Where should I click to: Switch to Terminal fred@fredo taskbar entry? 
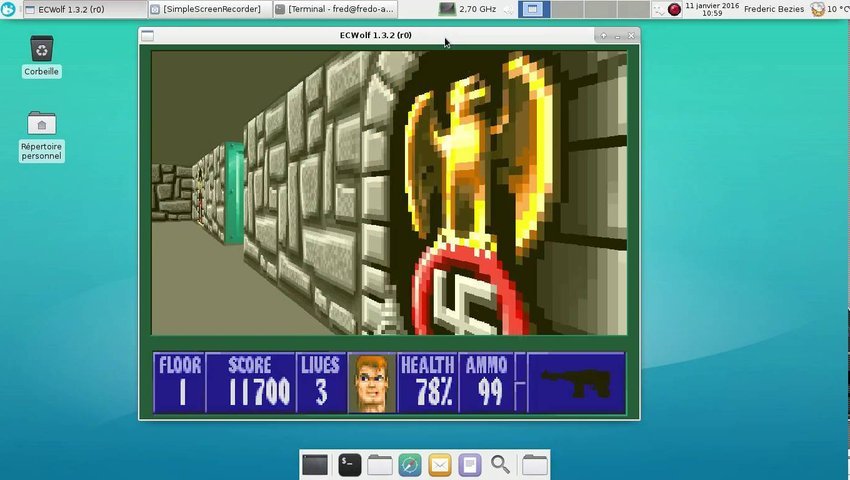336,9
